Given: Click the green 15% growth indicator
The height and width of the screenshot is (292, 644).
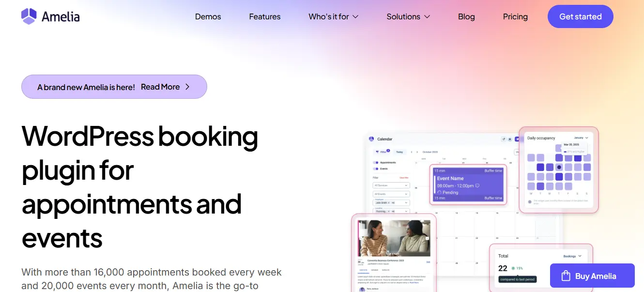Looking at the screenshot, I should coord(517,268).
